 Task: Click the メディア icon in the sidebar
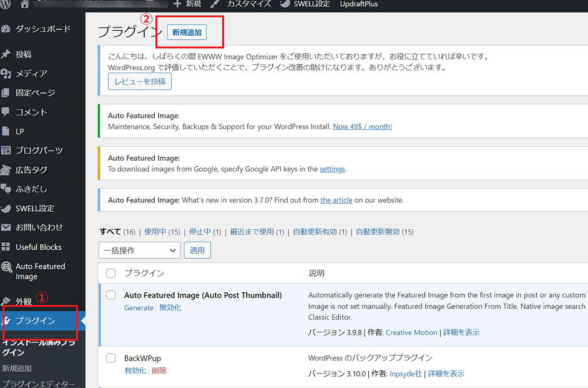point(6,74)
